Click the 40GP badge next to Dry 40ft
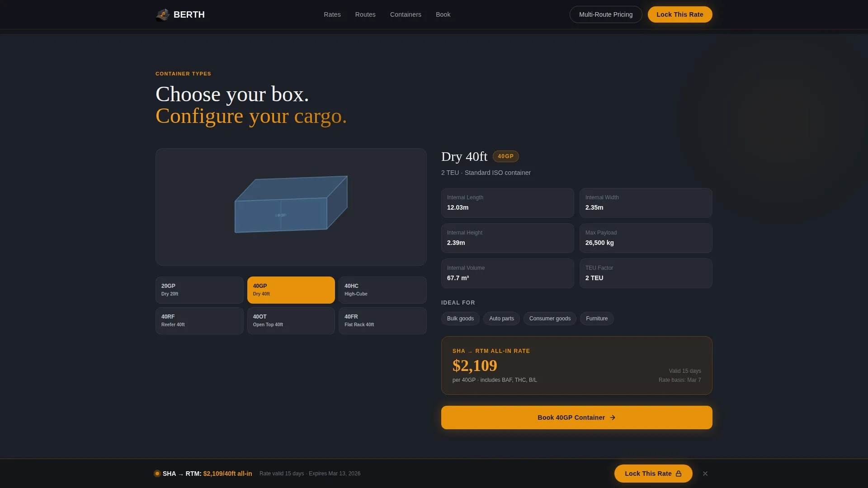 (x=506, y=156)
